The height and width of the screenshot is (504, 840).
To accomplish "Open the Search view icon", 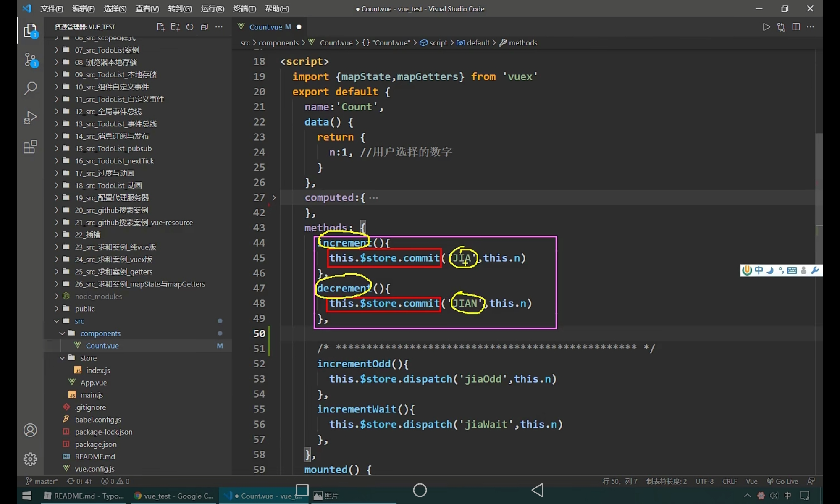I will (x=30, y=88).
